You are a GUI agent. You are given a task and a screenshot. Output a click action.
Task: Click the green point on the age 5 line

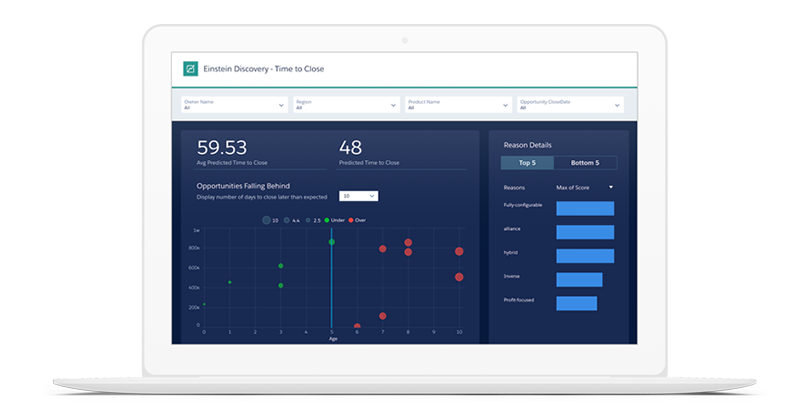332,242
